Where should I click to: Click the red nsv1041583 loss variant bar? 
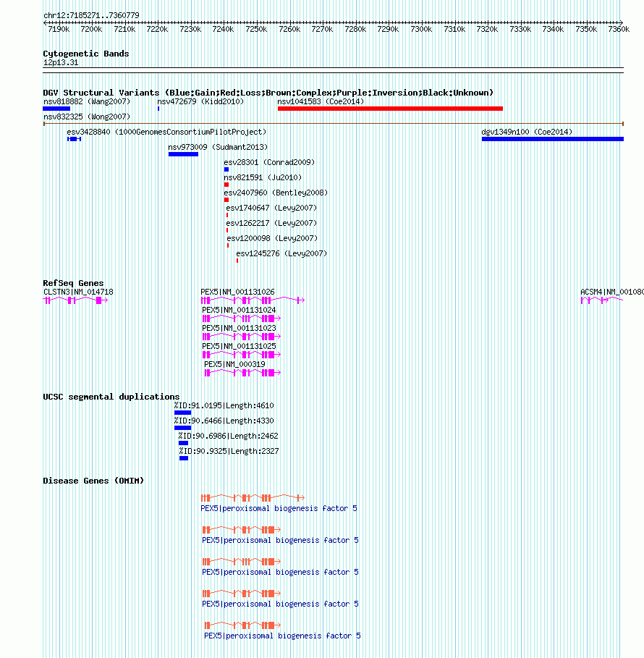coord(390,109)
